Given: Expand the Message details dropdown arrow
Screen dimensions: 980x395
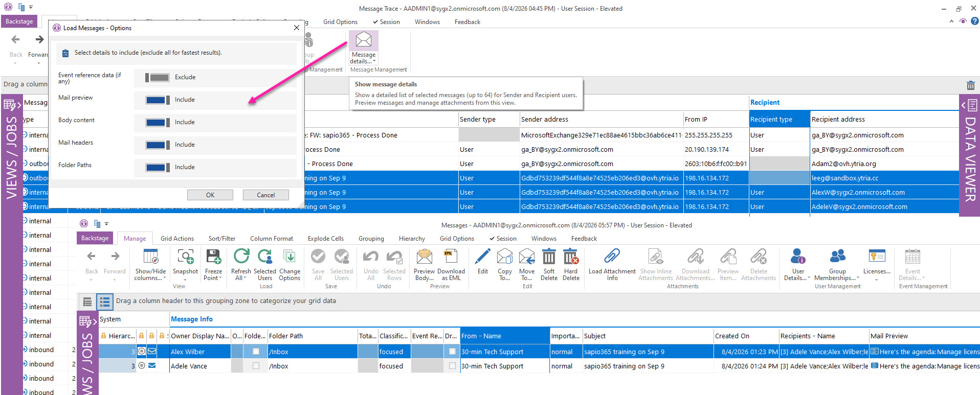Looking at the screenshot, I should click(374, 62).
